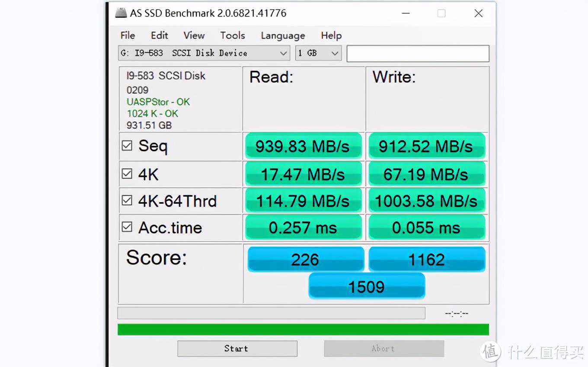Minimize the AS SSD Benchmark window
This screenshot has width=588, height=367.
click(406, 13)
